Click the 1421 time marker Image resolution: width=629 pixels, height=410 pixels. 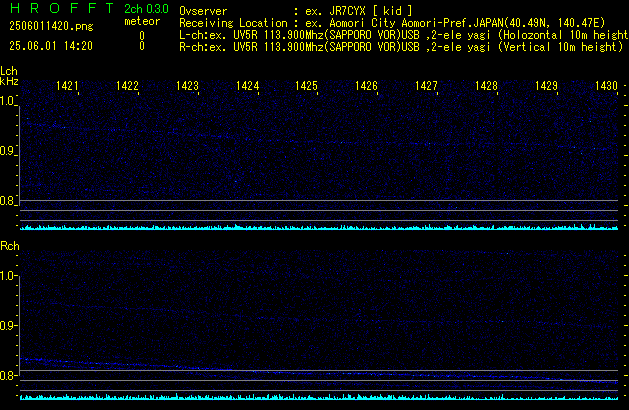67,86
